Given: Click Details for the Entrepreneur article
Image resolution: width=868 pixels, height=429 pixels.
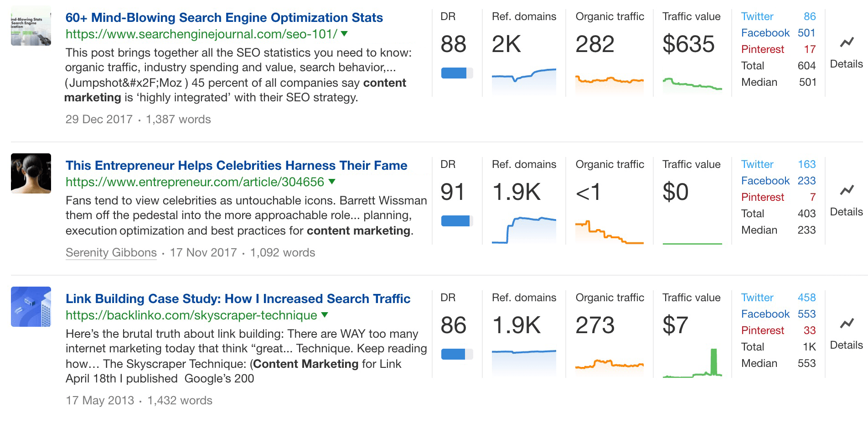Looking at the screenshot, I should coord(846,211).
